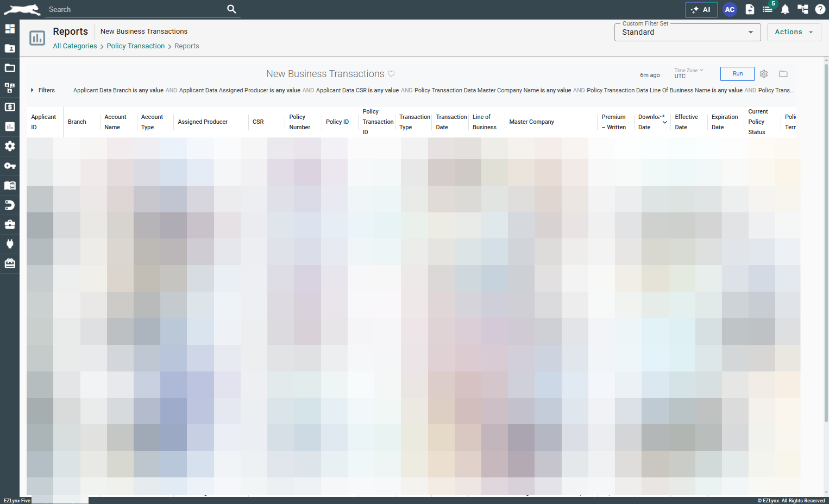This screenshot has height=504, width=829.
Task: Open the Actions dropdown menu
Action: 794,32
